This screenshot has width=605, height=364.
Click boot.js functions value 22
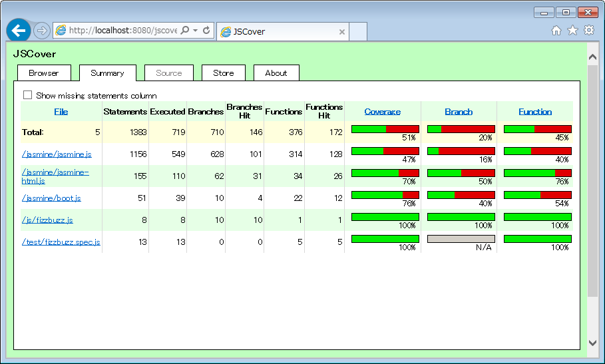pyautogui.click(x=298, y=198)
